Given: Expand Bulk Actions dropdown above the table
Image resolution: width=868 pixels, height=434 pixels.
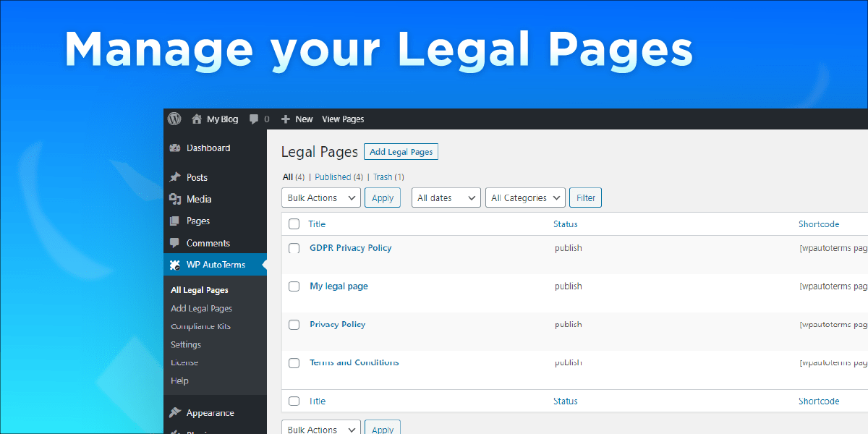Looking at the screenshot, I should (320, 197).
